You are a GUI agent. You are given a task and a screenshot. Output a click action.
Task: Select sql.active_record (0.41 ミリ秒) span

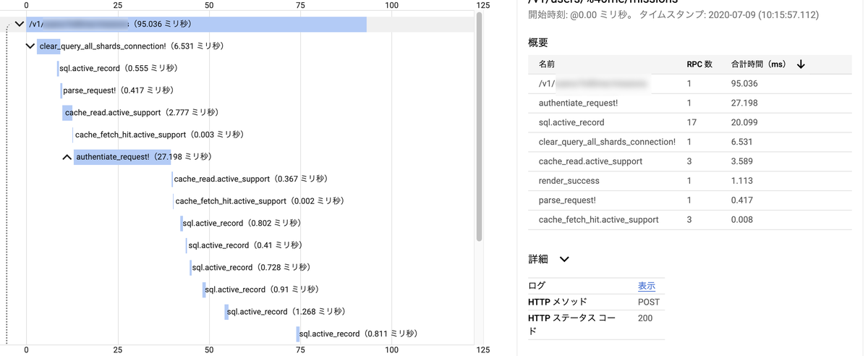(x=245, y=245)
